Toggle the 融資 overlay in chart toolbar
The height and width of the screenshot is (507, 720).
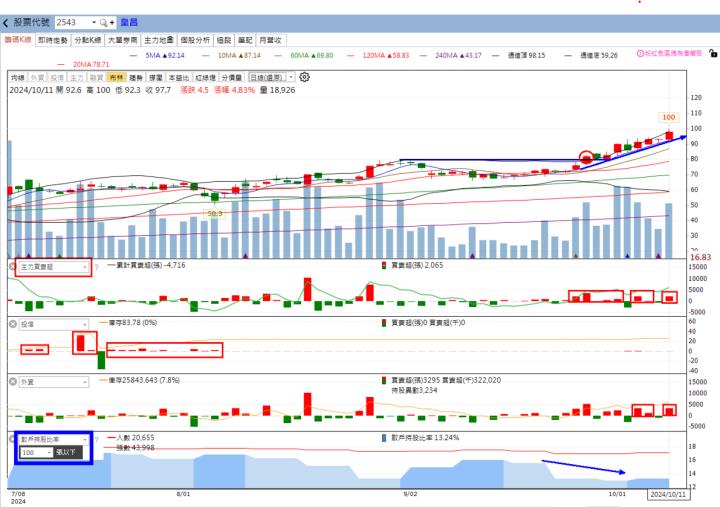pos(96,78)
